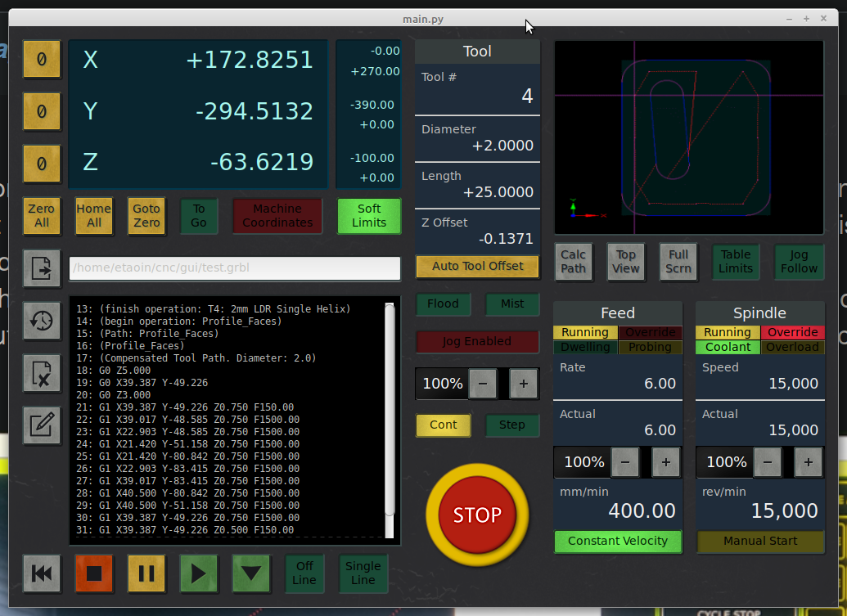Decrease feed override with minus

coord(625,462)
